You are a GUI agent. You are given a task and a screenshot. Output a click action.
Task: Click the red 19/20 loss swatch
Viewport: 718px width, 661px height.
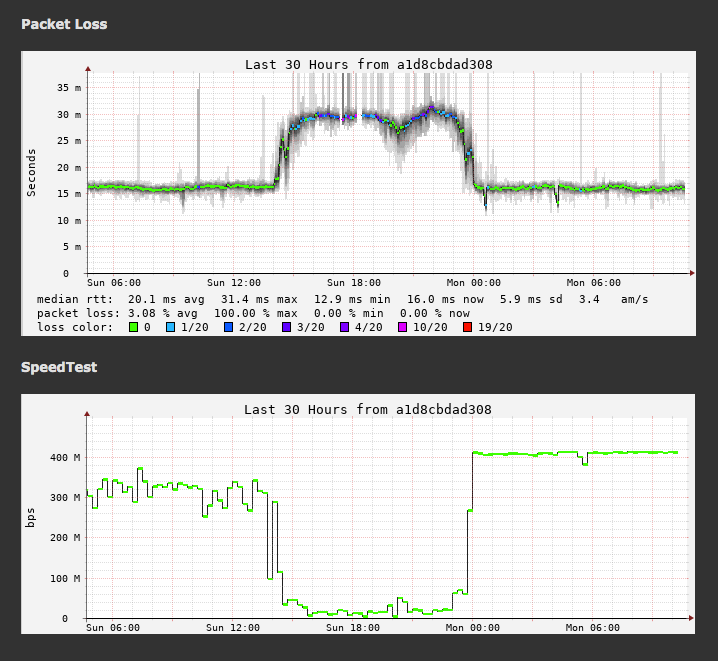(465, 327)
